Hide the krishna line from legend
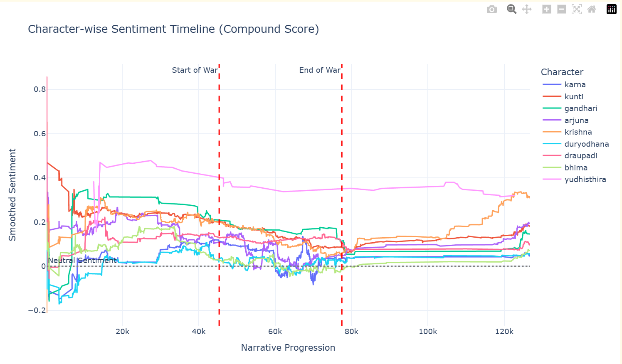The image size is (622, 364). (x=578, y=132)
